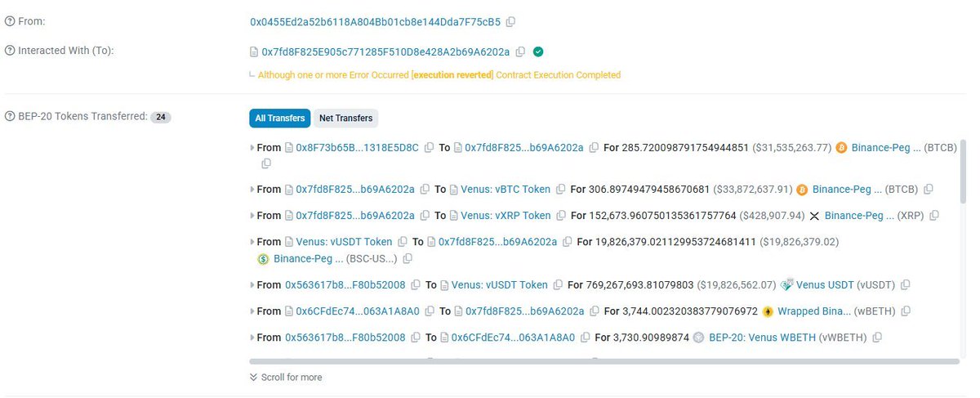Copy sender address 0x8F73b65B...1318E5D8C
This screenshot has width=980, height=398.
[x=430, y=148]
